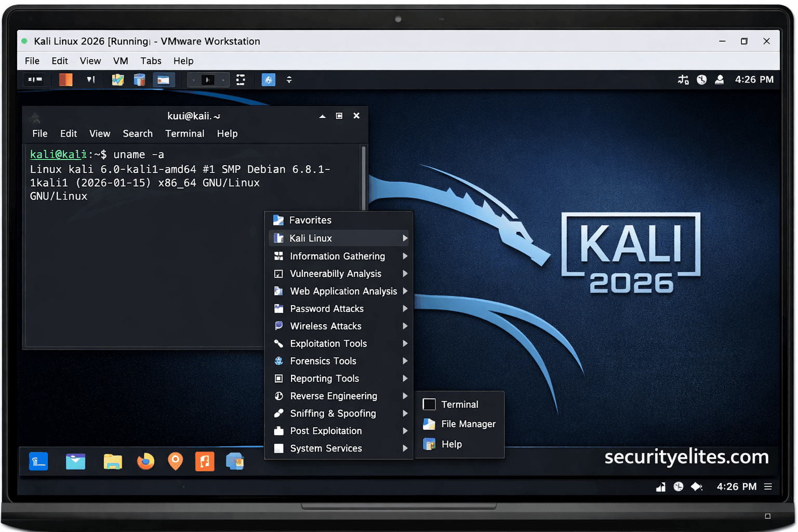Click the blue highlighted VMware toolbar icon
The image size is (798, 532).
[268, 80]
